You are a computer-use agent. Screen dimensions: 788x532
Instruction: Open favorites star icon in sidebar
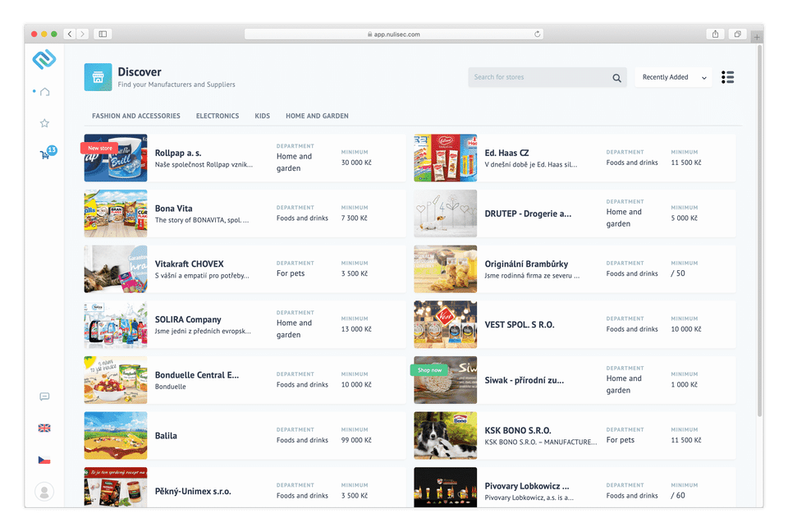click(x=44, y=123)
